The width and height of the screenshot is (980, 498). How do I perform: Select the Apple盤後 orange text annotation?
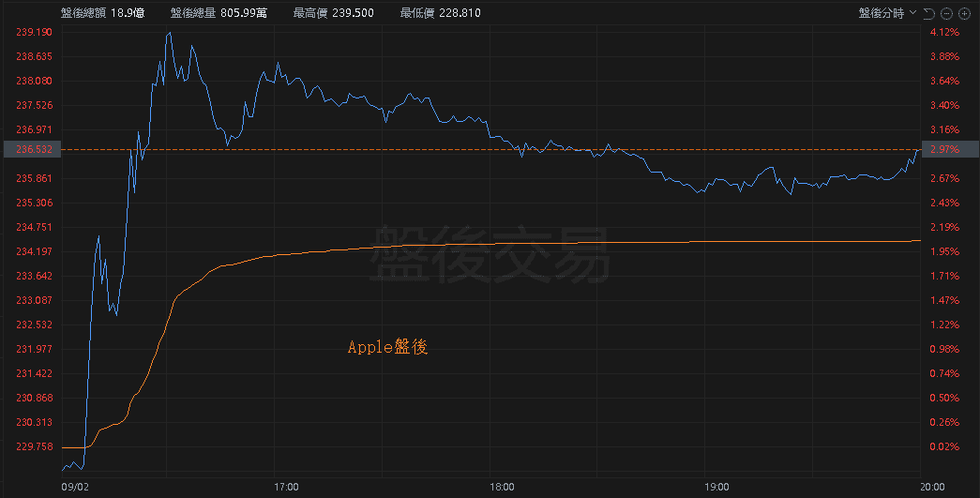click(387, 347)
